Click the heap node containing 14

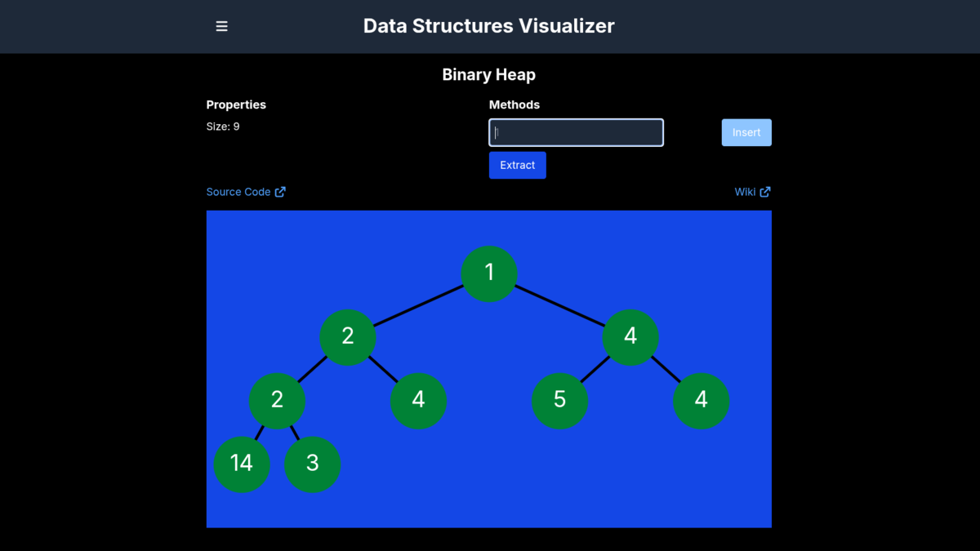click(242, 463)
